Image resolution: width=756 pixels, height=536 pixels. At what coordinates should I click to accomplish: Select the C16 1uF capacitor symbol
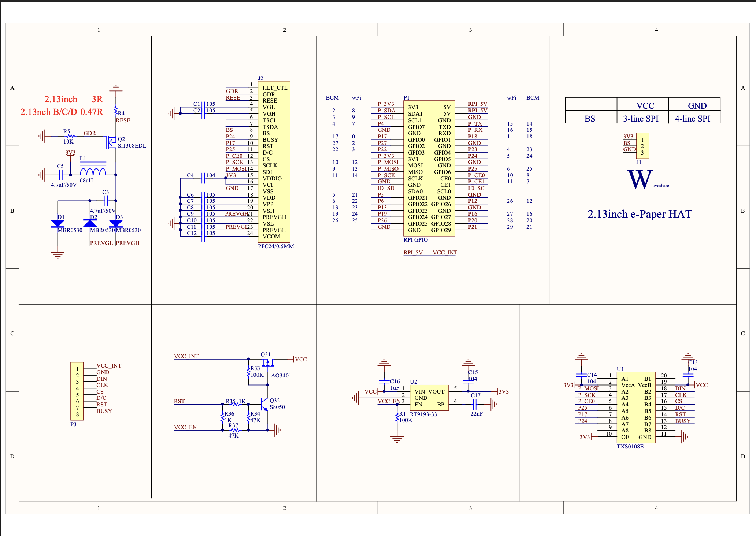(384, 382)
